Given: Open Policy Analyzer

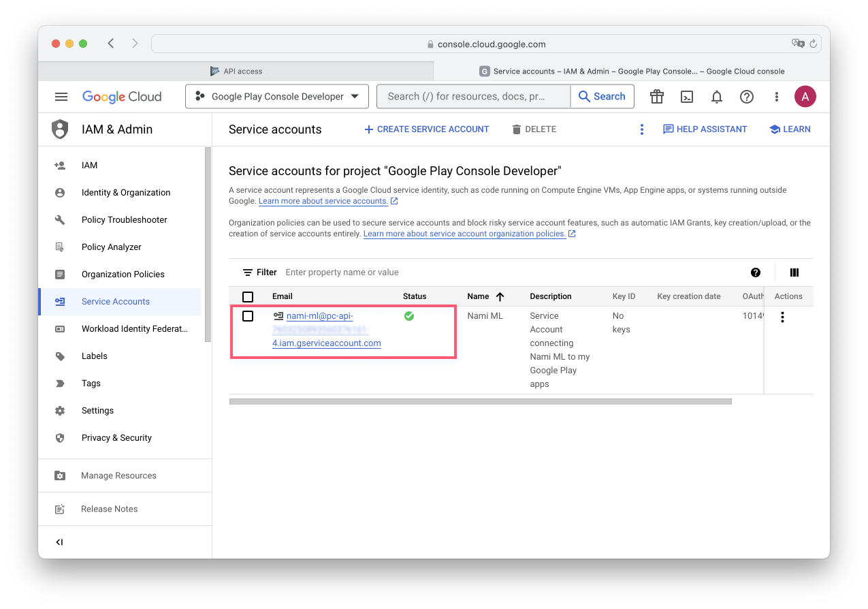Looking at the screenshot, I should (x=120, y=247).
